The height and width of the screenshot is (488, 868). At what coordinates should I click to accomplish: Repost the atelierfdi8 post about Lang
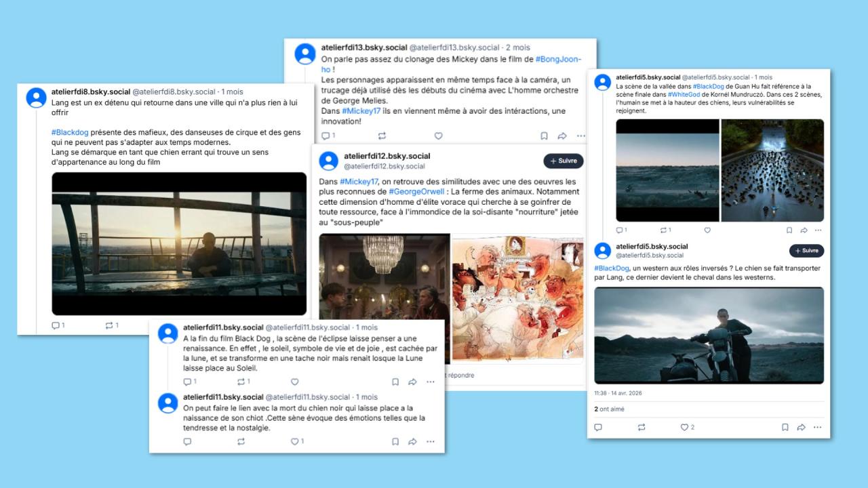pos(110,325)
